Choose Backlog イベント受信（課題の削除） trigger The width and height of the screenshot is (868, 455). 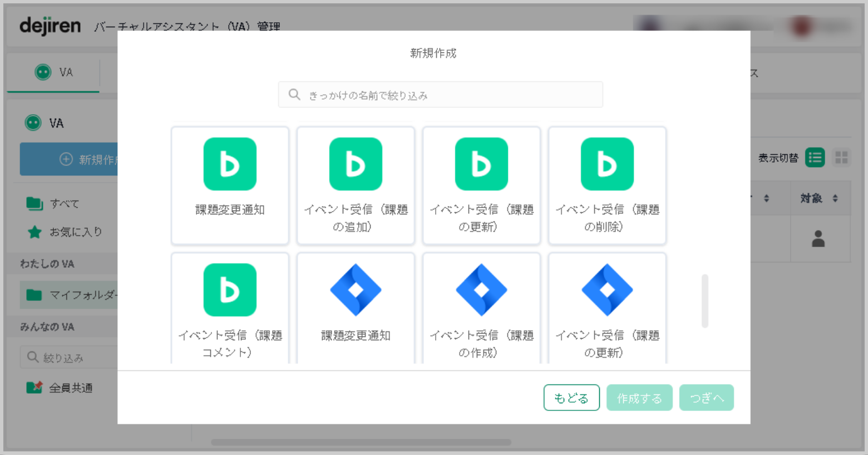607,185
